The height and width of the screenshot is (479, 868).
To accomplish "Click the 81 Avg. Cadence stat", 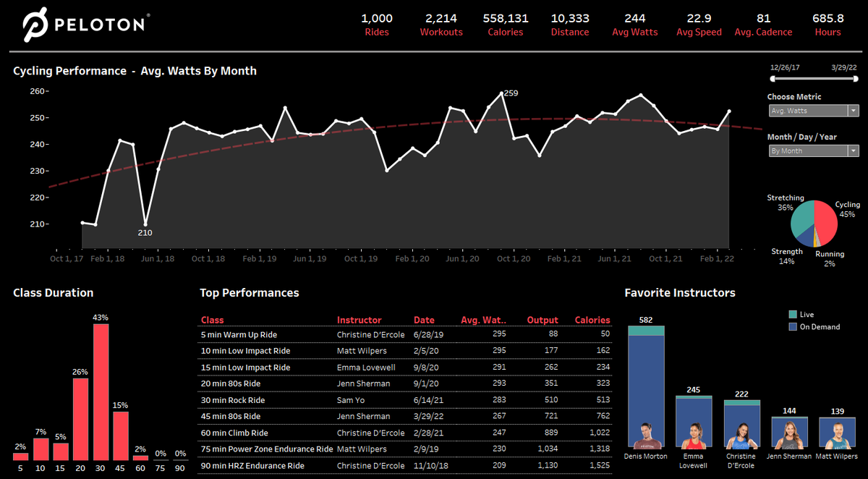I will 763,25.
